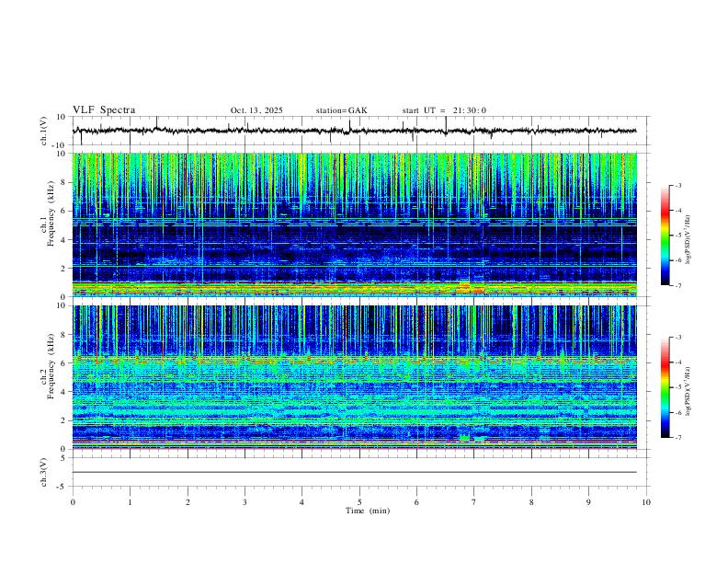Viewport: 728px width, 563px height.
Task: Click inside the ch.2 spectrogram panel
Action: [x=354, y=377]
